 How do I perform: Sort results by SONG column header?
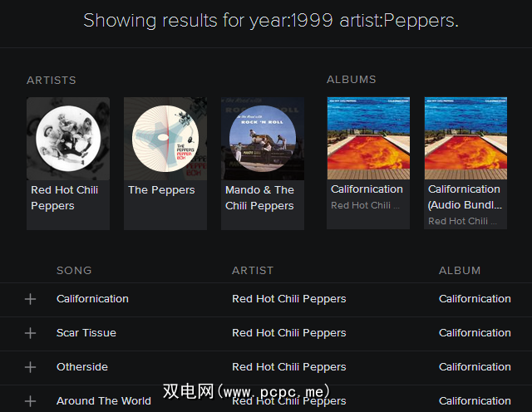74,270
